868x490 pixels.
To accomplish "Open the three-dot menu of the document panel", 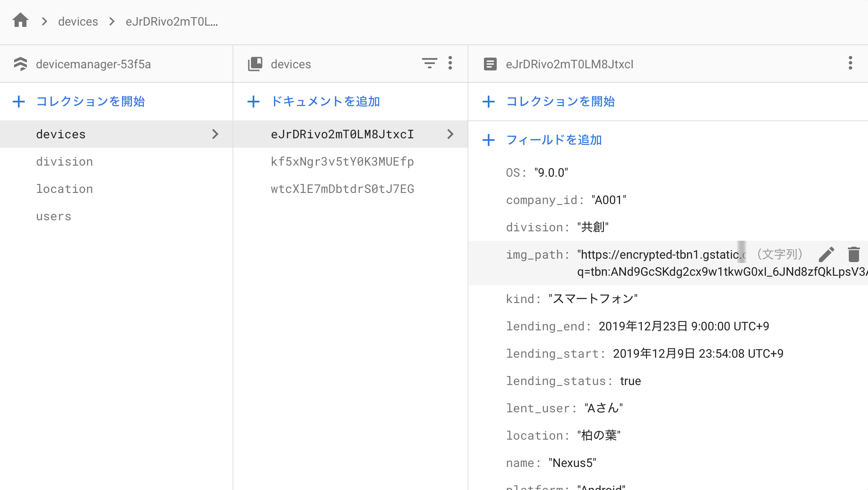I will (850, 63).
